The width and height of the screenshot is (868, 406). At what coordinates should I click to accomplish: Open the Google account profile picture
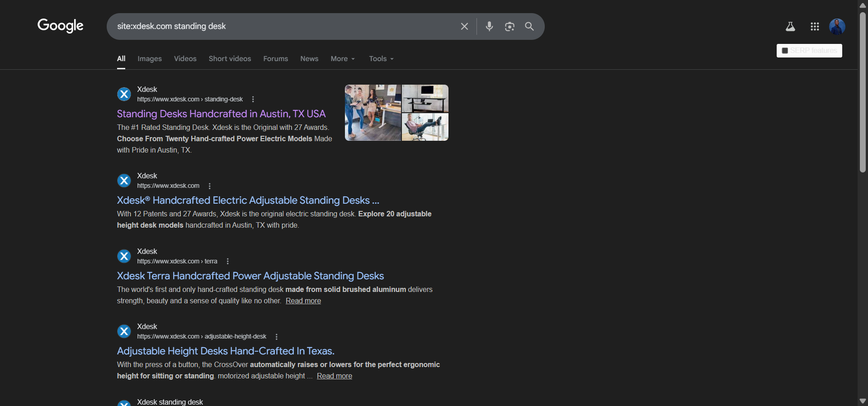pos(837,27)
